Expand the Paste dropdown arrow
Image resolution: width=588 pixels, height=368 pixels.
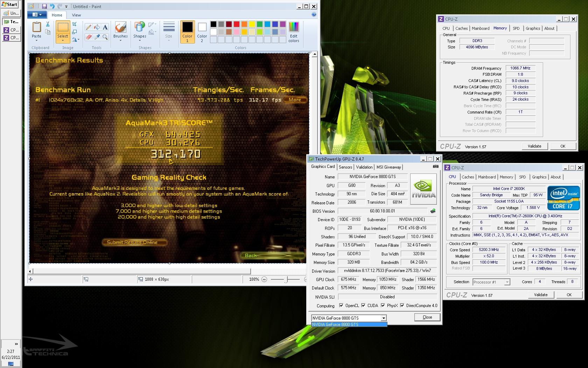click(x=36, y=40)
